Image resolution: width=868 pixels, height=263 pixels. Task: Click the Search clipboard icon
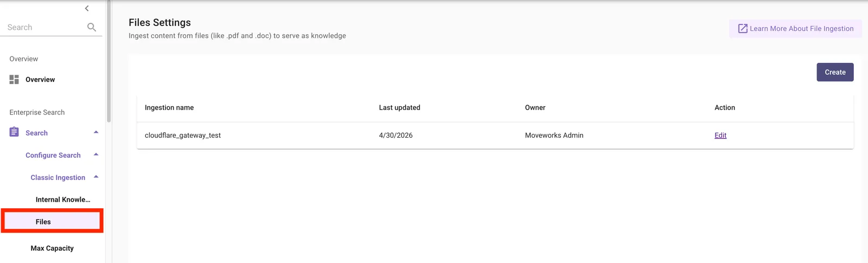[14, 132]
